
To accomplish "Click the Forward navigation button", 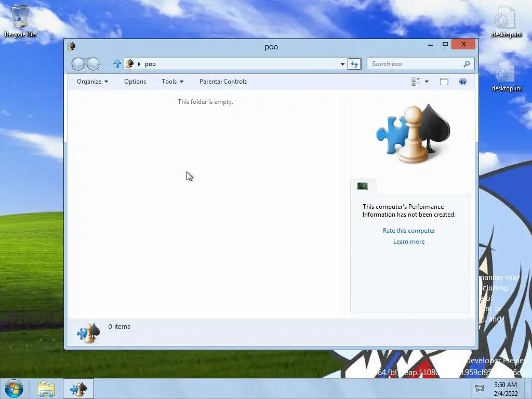I will 93,64.
